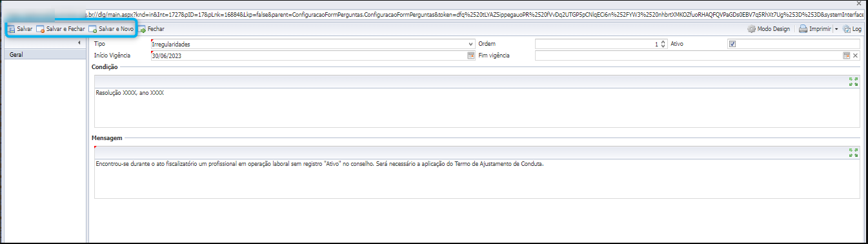Adjust the Ordem spinner arrows

pos(662,44)
